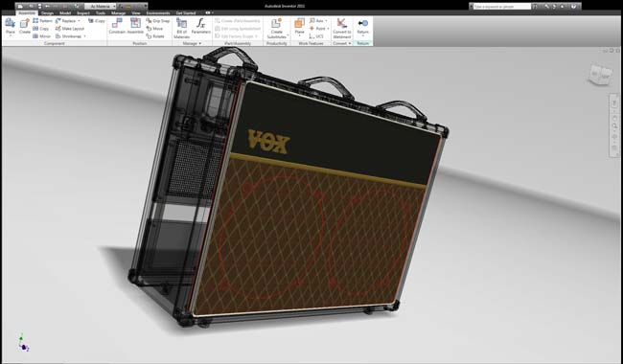The image size is (623, 364).
Task: Expand the Shrinkwrap dropdown arrow
Action: (x=84, y=36)
